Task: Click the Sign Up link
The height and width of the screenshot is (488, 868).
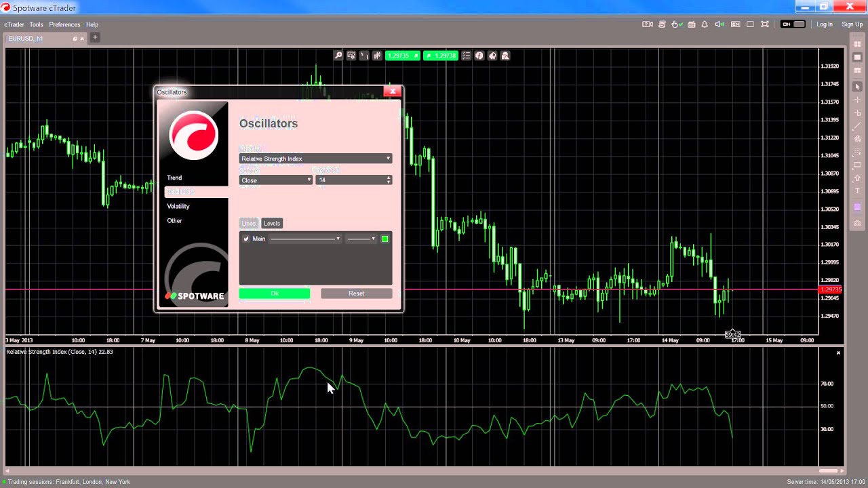Action: pyautogui.click(x=852, y=24)
